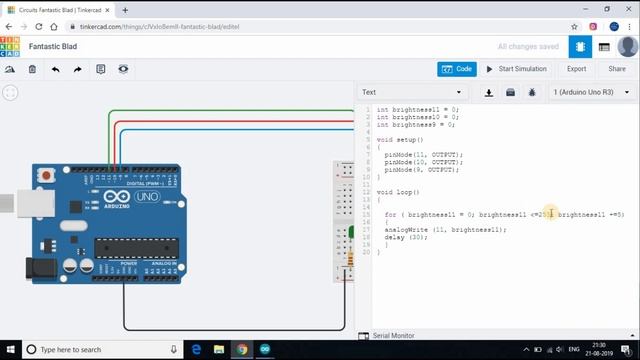Redo the last action
This screenshot has width=640, height=360.
pos(78,69)
